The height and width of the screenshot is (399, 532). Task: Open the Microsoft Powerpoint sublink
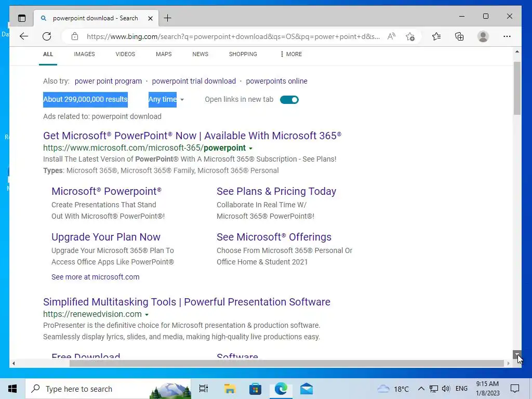(107, 191)
